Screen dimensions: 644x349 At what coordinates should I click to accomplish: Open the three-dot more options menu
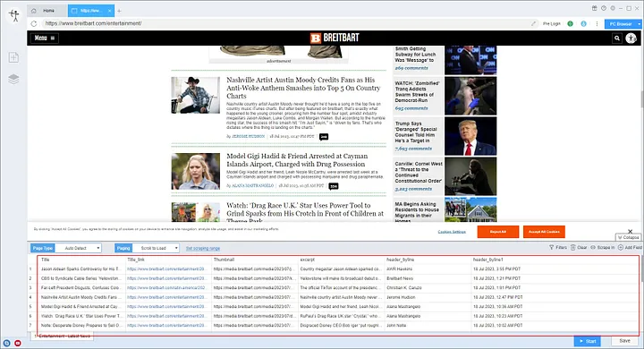[x=597, y=24]
